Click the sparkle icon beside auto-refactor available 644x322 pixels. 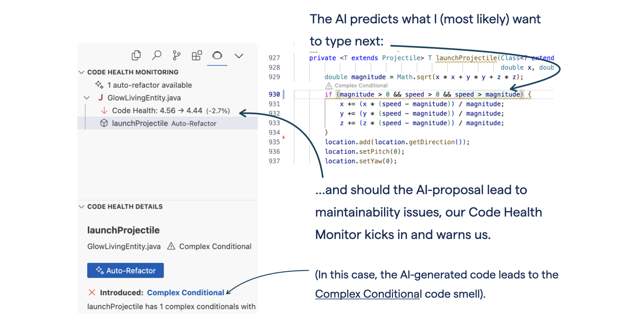pos(99,85)
